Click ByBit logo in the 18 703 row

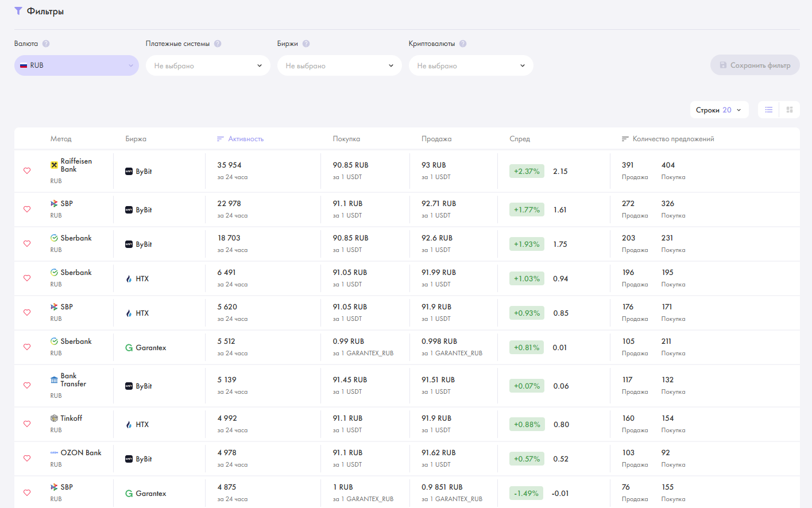(129, 245)
